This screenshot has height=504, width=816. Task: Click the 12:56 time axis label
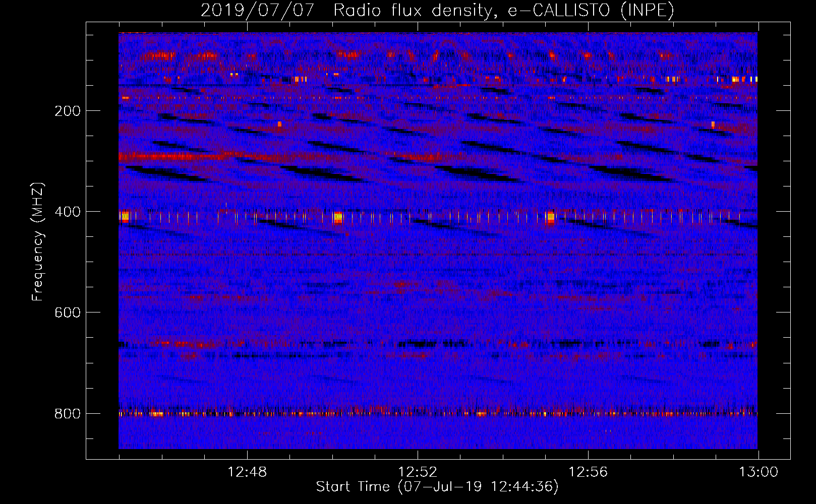(x=588, y=472)
